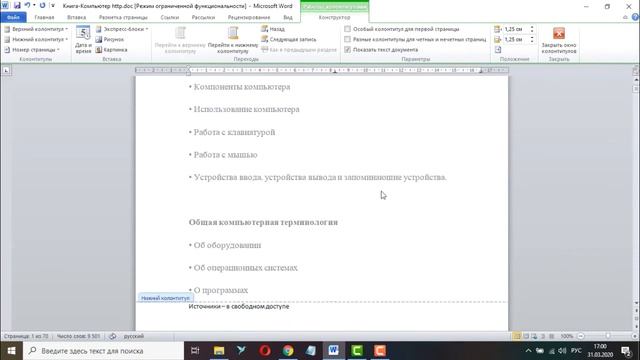The height and width of the screenshot is (360, 640).
Task: Open the Файл tab
Action: pyautogui.click(x=13, y=17)
